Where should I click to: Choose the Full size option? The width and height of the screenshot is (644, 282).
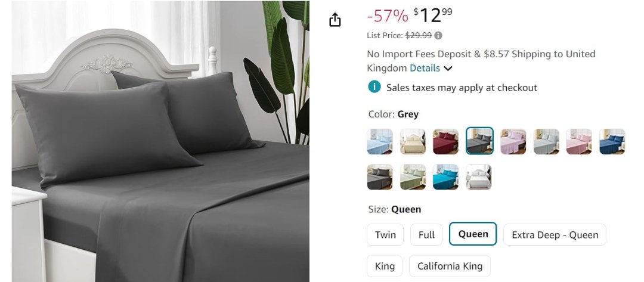point(426,234)
